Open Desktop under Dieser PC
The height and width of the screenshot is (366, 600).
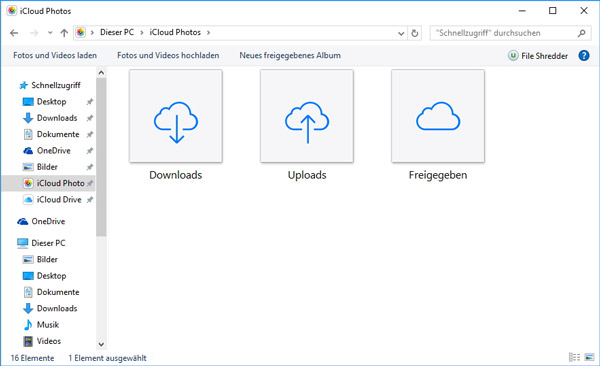51,276
